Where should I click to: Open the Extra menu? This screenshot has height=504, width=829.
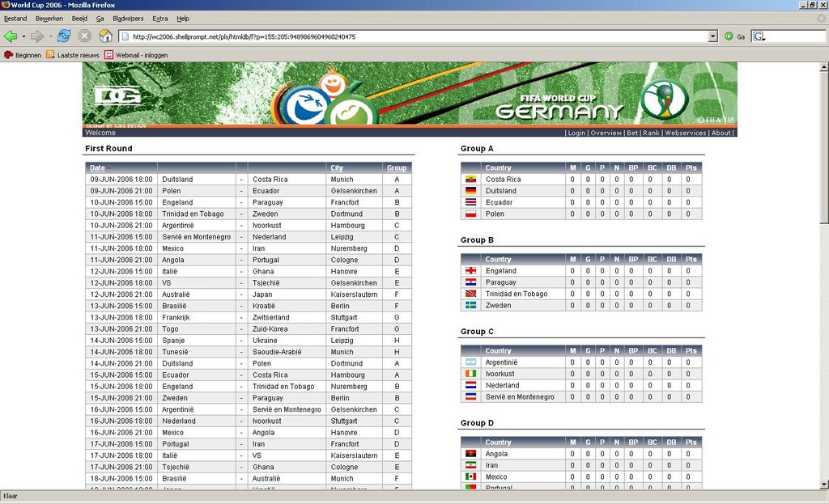click(160, 18)
